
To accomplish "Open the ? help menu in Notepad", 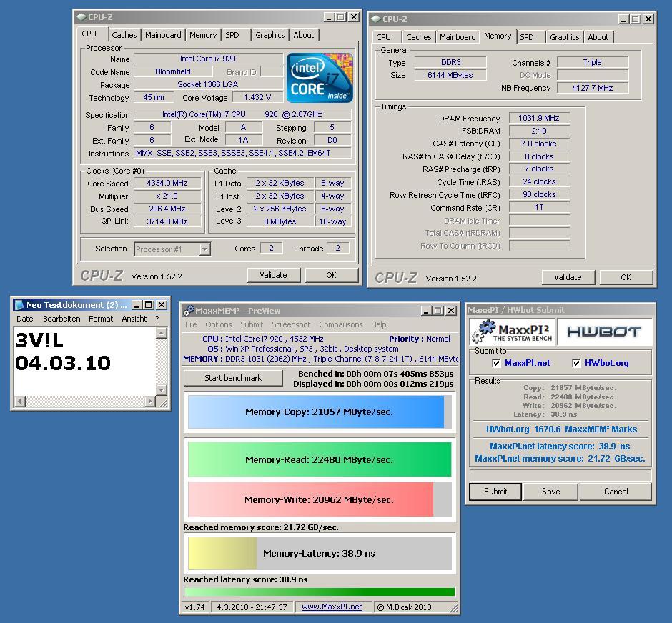I will [157, 319].
